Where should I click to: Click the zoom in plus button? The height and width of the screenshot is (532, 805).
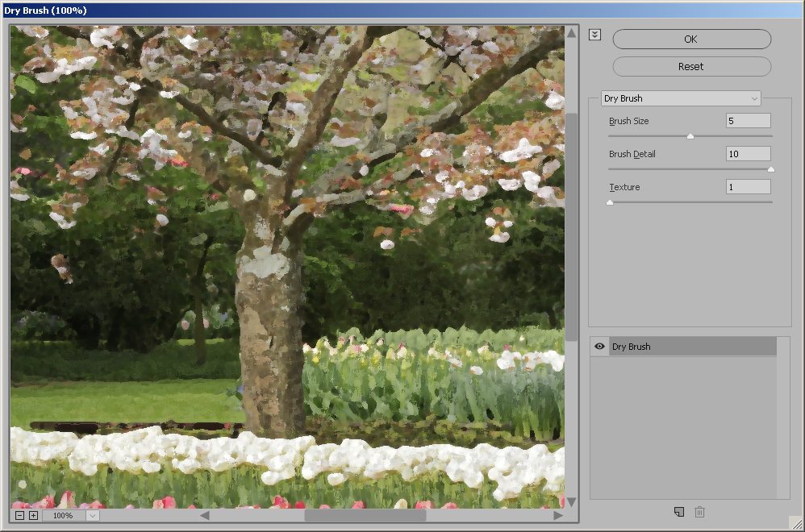(33, 516)
